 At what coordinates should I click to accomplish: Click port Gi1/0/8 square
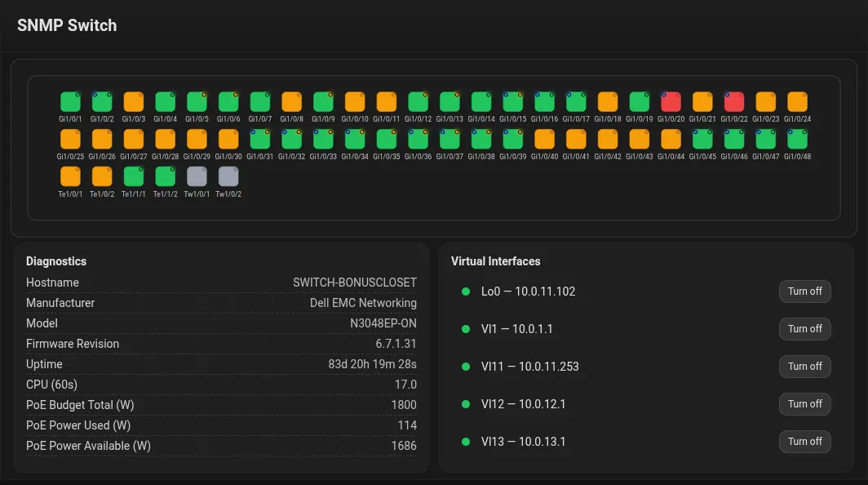292,102
